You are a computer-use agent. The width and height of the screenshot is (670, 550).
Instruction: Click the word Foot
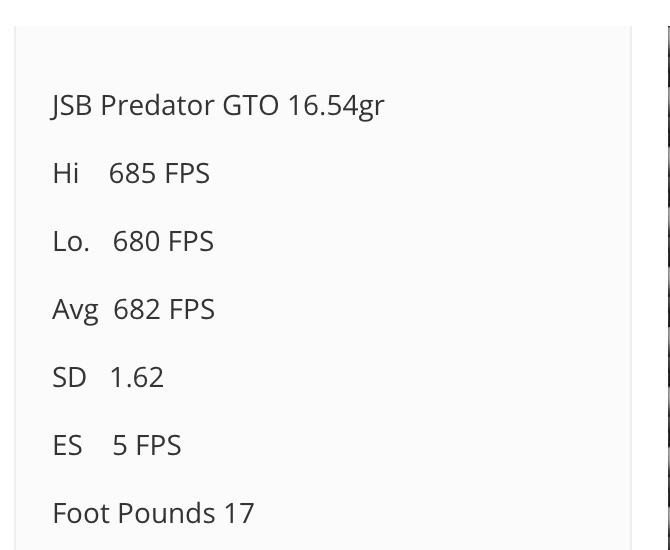coord(80,513)
